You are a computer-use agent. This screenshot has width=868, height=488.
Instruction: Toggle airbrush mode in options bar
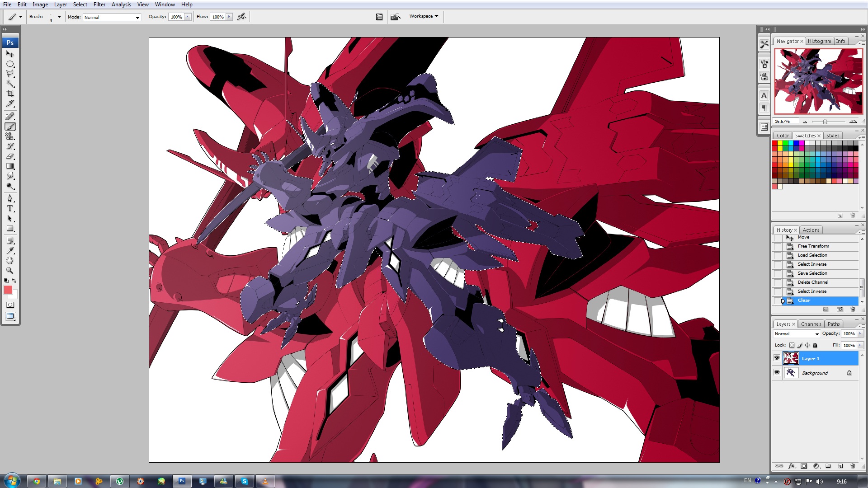(x=242, y=17)
